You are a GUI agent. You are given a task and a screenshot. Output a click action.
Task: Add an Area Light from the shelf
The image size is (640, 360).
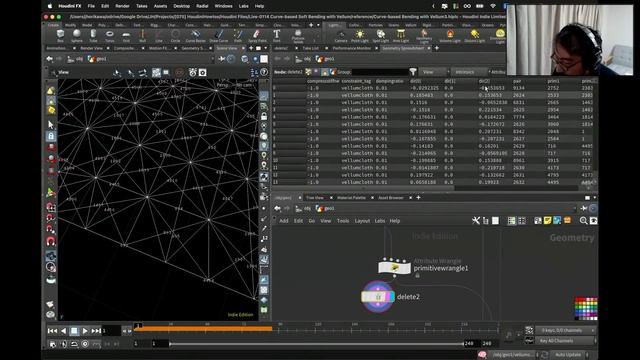401,36
